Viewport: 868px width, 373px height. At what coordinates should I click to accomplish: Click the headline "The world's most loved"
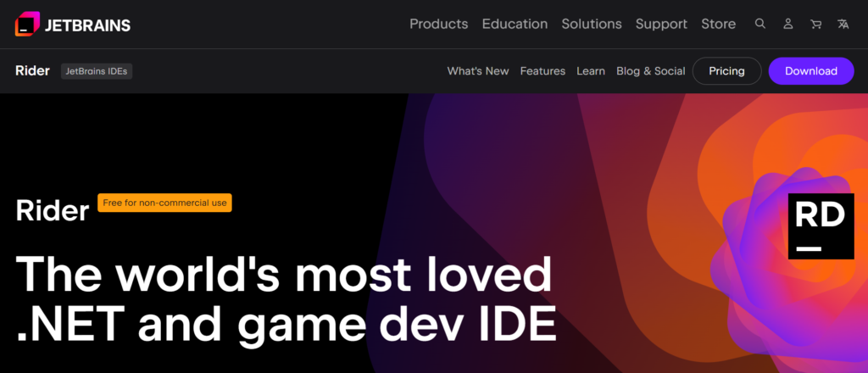pyautogui.click(x=284, y=273)
